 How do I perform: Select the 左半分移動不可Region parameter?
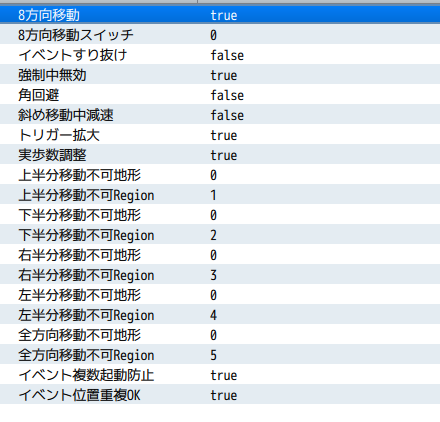coord(86,315)
